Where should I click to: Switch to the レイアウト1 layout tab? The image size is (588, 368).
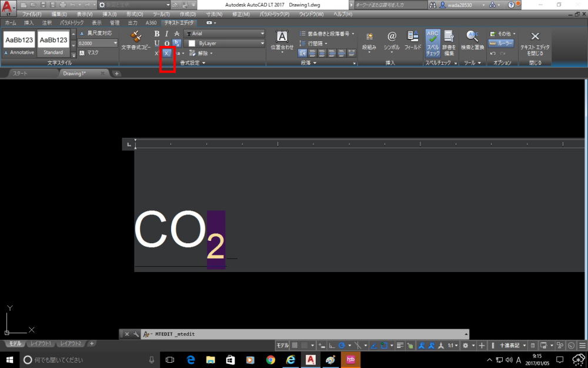click(x=41, y=344)
